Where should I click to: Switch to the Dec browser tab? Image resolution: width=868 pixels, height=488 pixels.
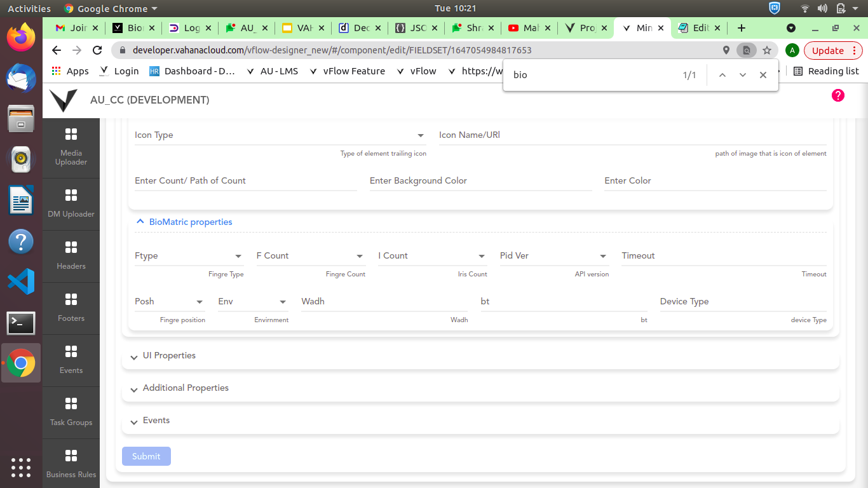tap(360, 28)
